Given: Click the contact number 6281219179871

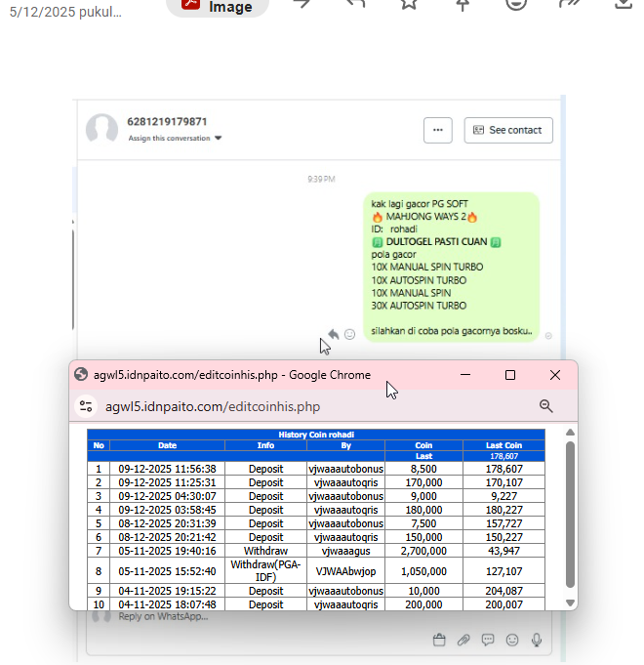Looking at the screenshot, I should tap(167, 122).
